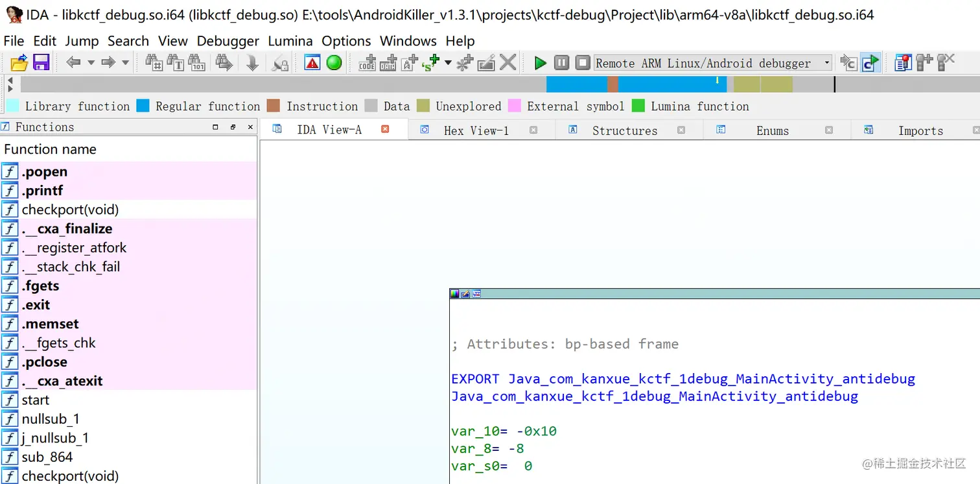
Task: Select the .printf function
Action: [x=129, y=191]
